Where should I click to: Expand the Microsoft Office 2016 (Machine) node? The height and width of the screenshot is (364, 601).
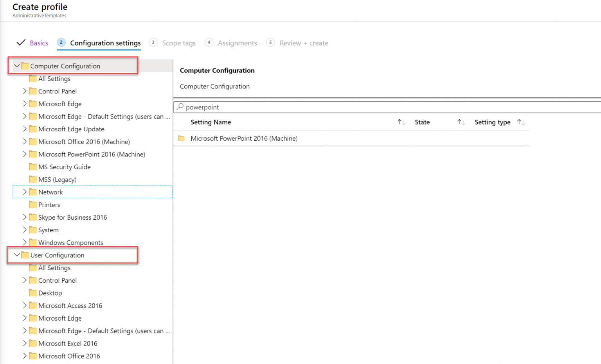pyautogui.click(x=25, y=142)
